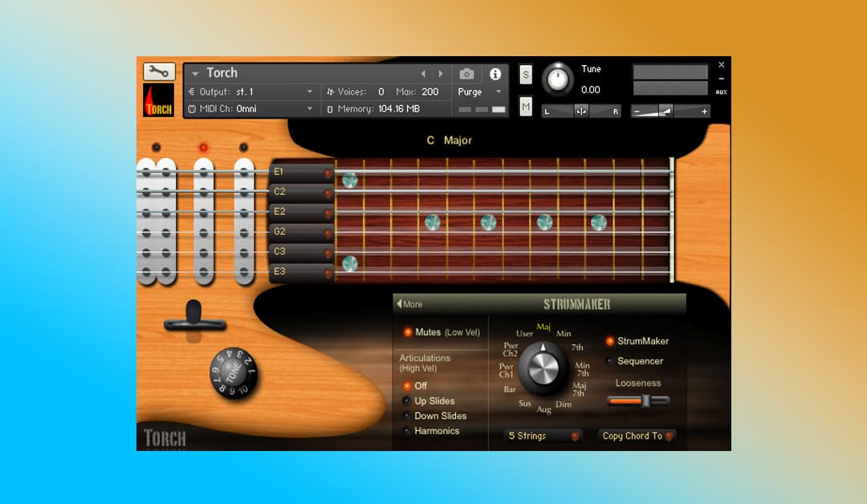Viewport: 867px width, 504px height.
Task: Click the Max voices value 200
Action: tap(429, 91)
